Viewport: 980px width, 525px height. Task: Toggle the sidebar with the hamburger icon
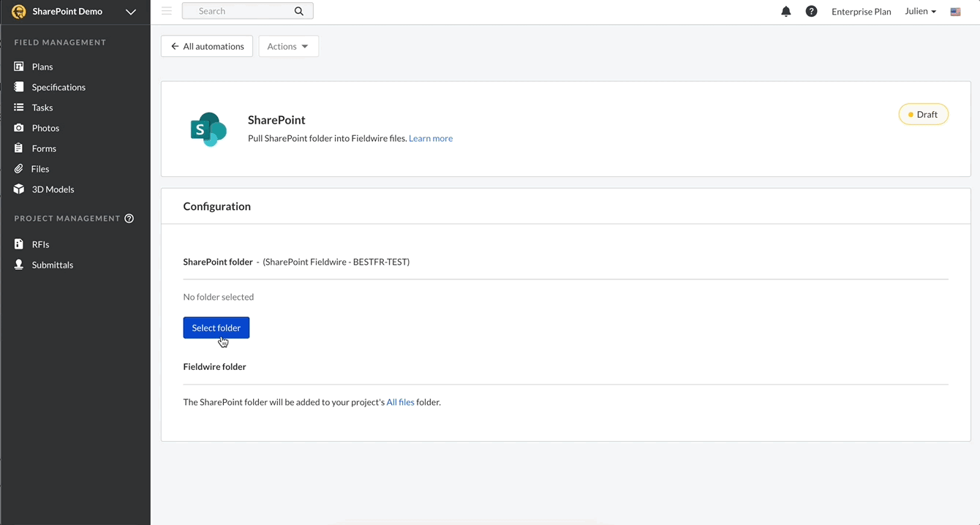pos(167,11)
